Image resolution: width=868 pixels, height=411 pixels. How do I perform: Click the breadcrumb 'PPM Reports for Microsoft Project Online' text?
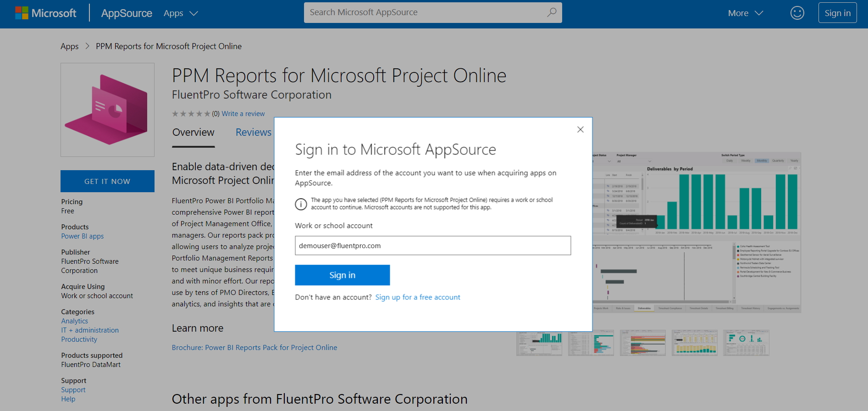click(x=169, y=46)
